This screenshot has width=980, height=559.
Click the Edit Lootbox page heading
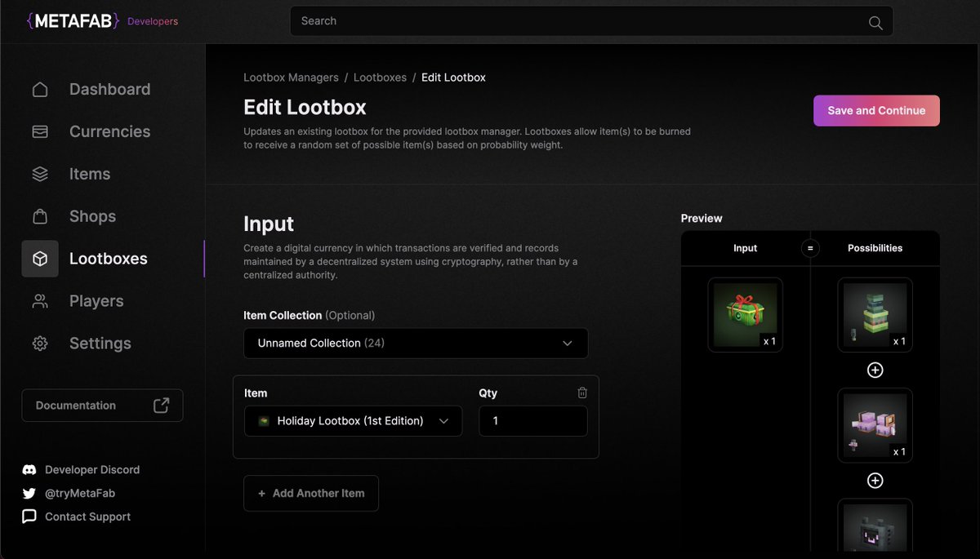click(x=305, y=107)
